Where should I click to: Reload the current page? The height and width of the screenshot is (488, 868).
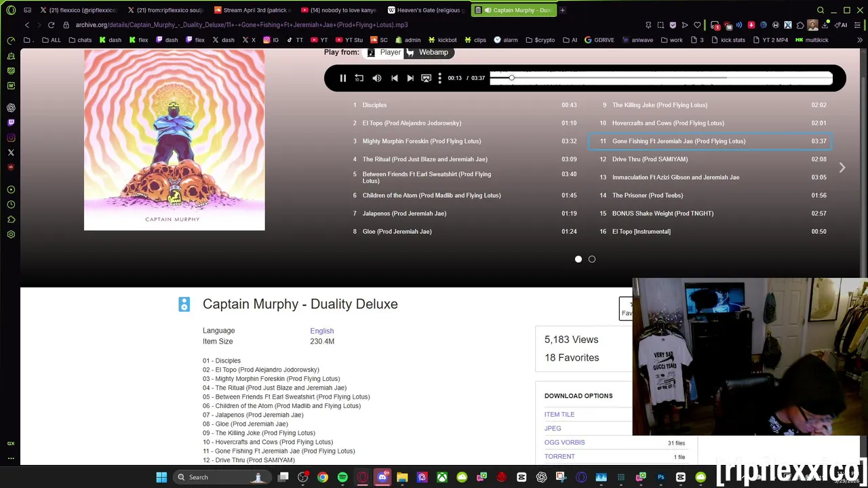coord(51,25)
